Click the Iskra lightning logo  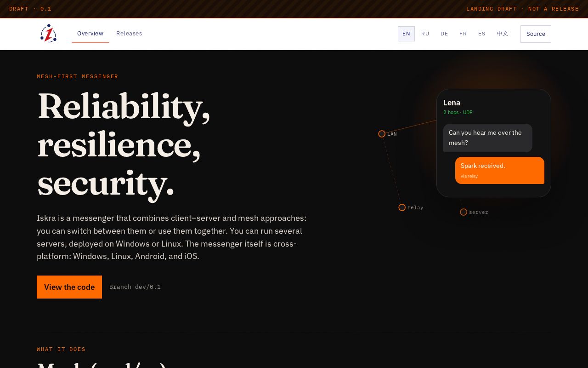[x=48, y=34]
